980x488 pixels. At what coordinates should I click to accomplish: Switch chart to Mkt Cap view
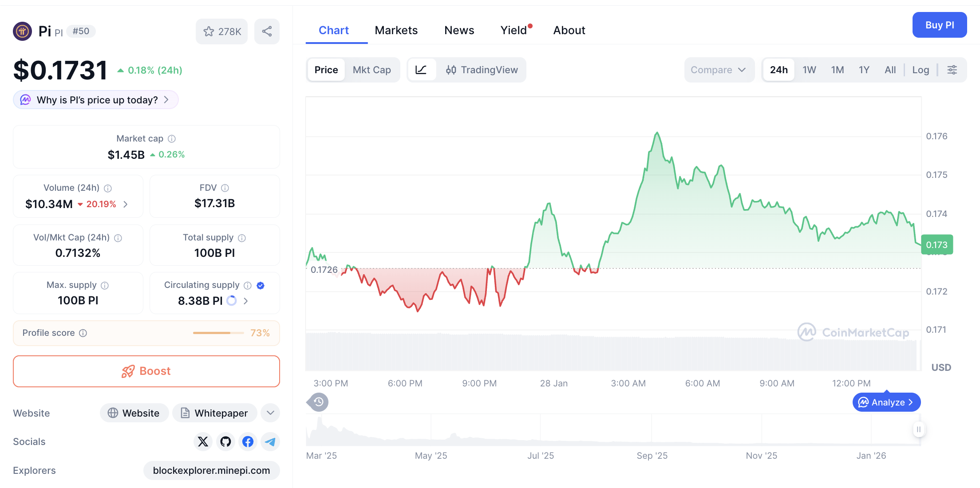[372, 70]
